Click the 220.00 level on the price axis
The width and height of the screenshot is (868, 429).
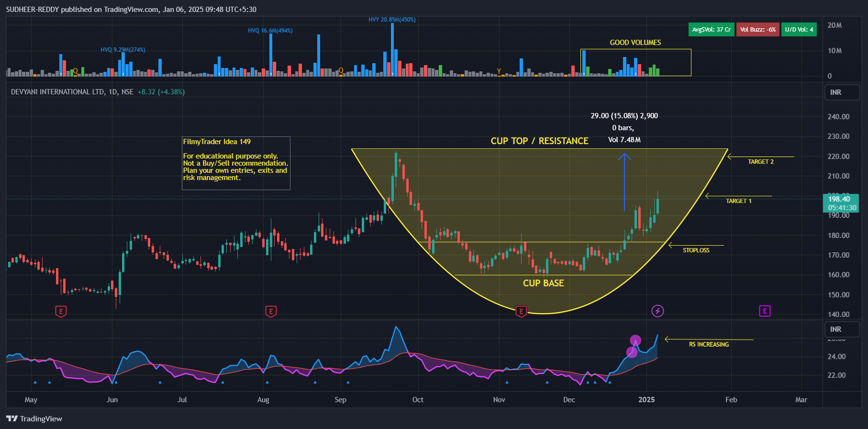coord(839,157)
